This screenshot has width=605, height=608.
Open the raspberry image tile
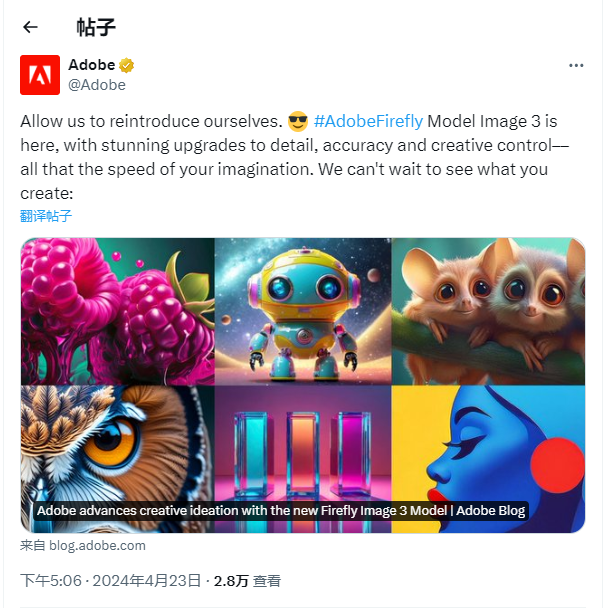coord(118,311)
